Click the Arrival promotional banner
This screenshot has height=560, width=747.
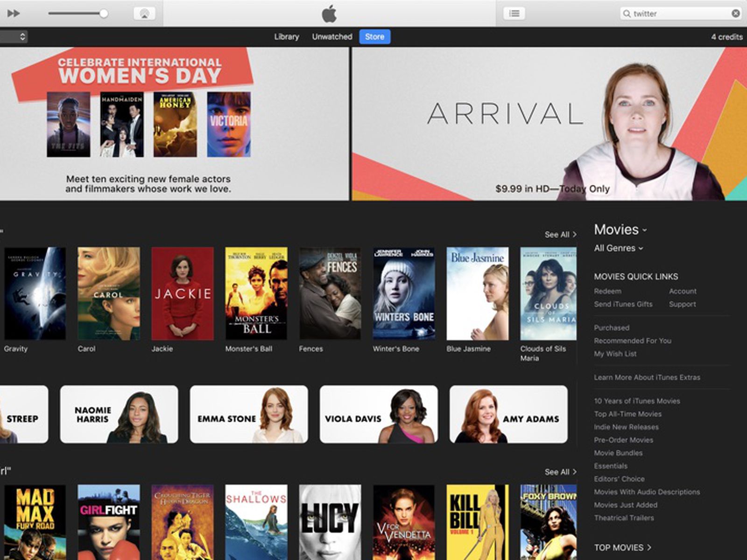click(549, 124)
